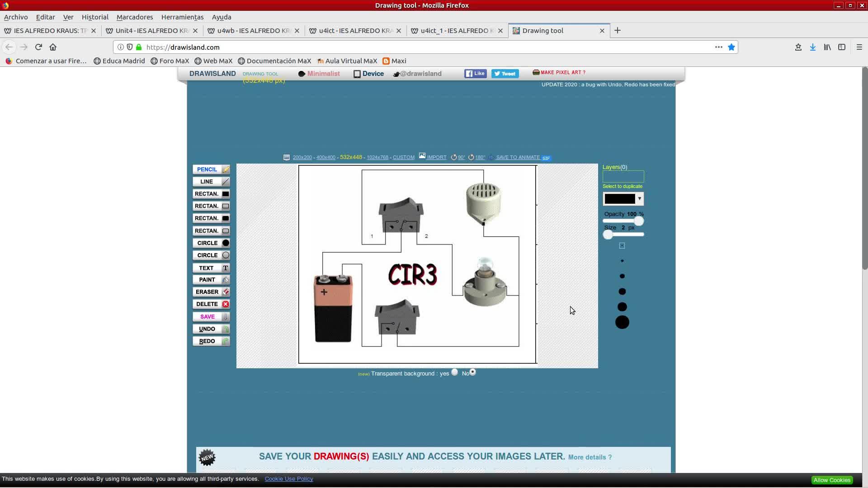868x488 pixels.
Task: Set transparent background to yes
Action: (x=454, y=372)
